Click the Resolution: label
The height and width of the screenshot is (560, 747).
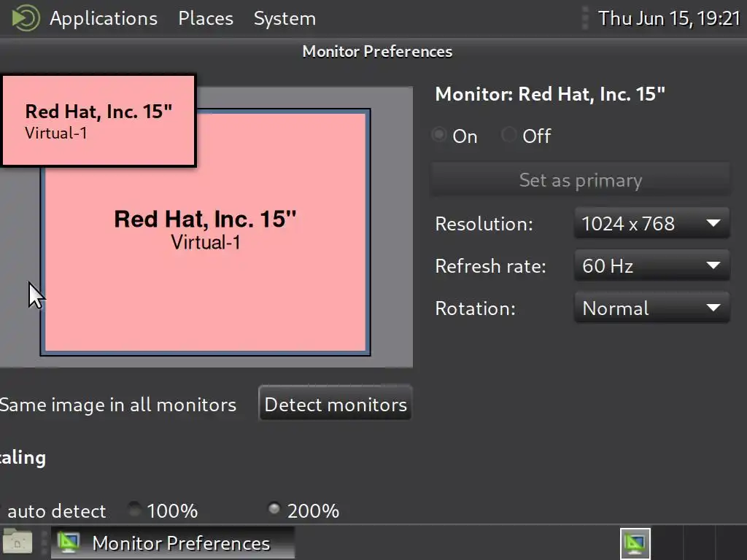(x=484, y=224)
